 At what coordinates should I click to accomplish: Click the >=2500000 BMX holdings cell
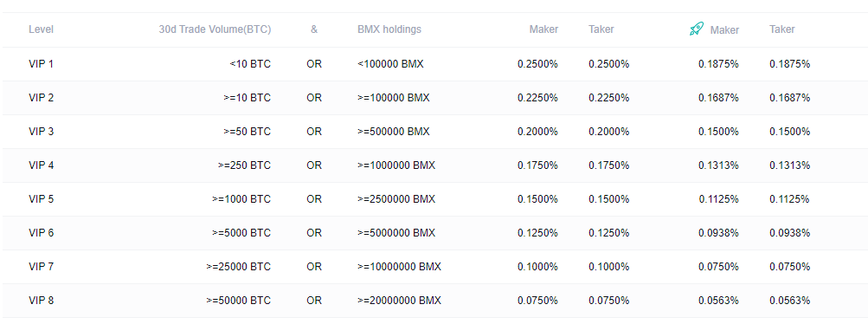pyautogui.click(x=396, y=199)
